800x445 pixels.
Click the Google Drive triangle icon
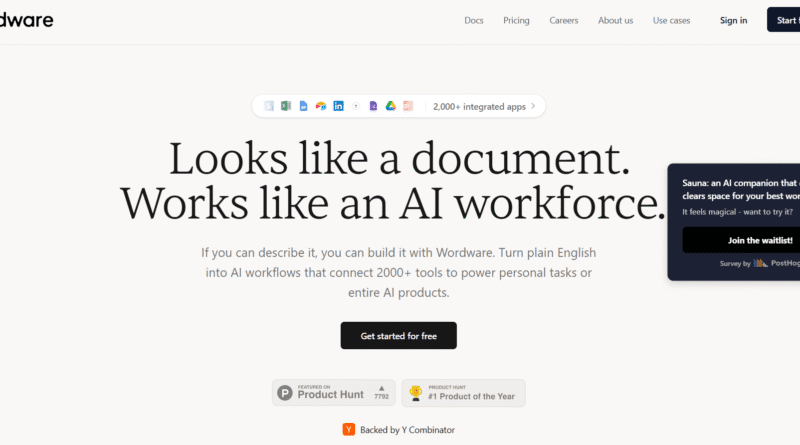click(391, 106)
